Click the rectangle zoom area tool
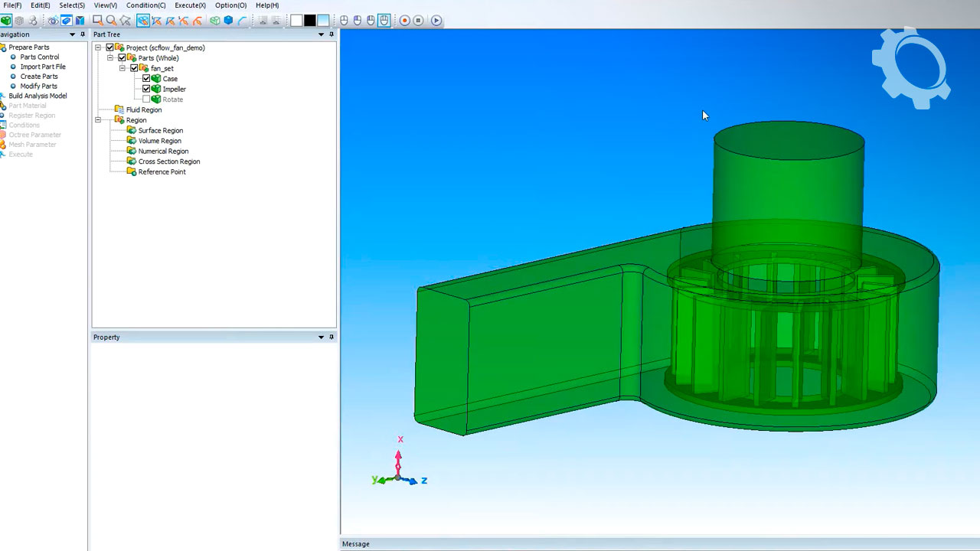This screenshot has height=551, width=980. tap(98, 21)
